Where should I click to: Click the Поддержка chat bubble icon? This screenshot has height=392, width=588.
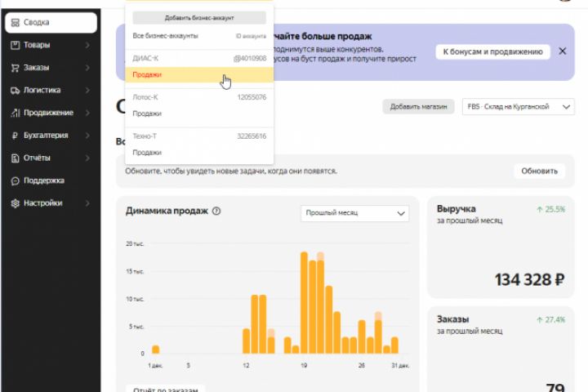point(15,180)
